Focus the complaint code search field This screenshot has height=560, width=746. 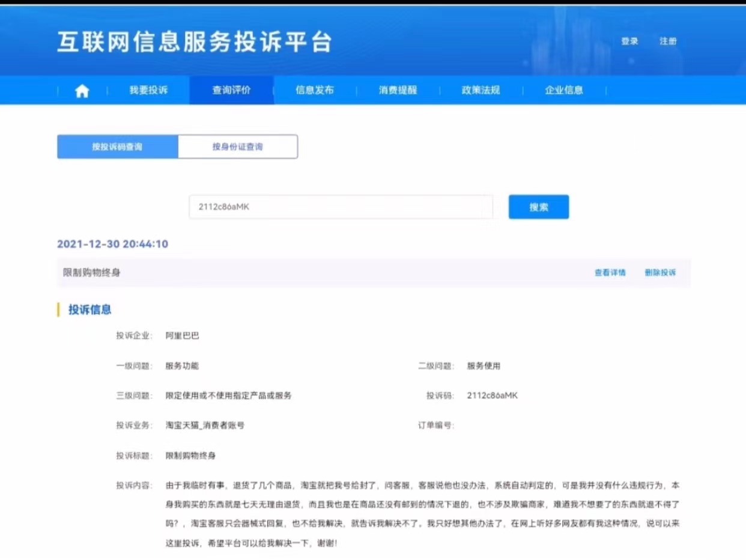[x=341, y=207]
